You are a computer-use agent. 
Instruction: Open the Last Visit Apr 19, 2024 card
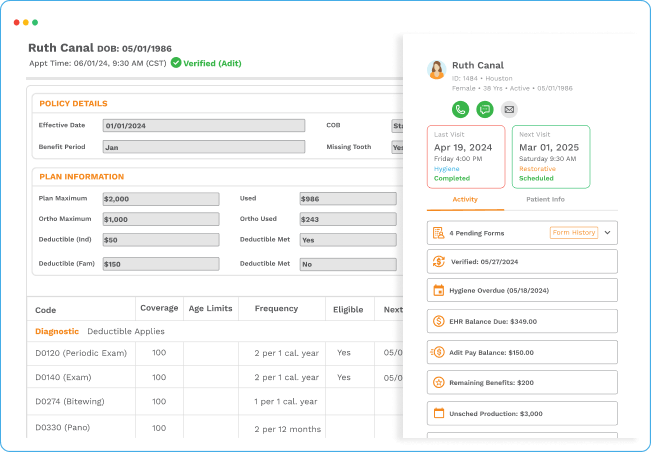(x=466, y=157)
